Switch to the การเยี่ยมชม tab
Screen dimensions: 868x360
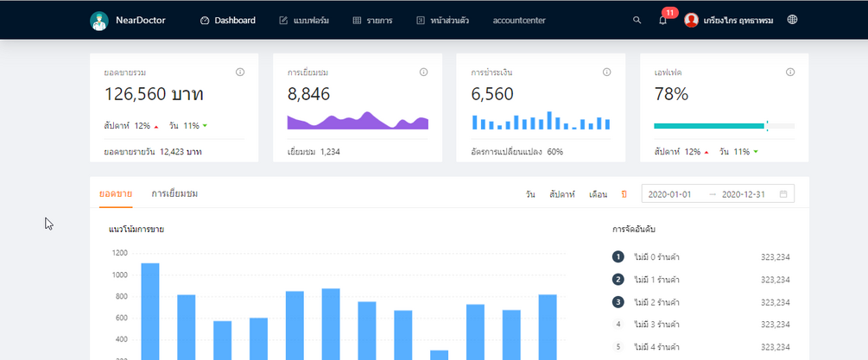pyautogui.click(x=174, y=194)
